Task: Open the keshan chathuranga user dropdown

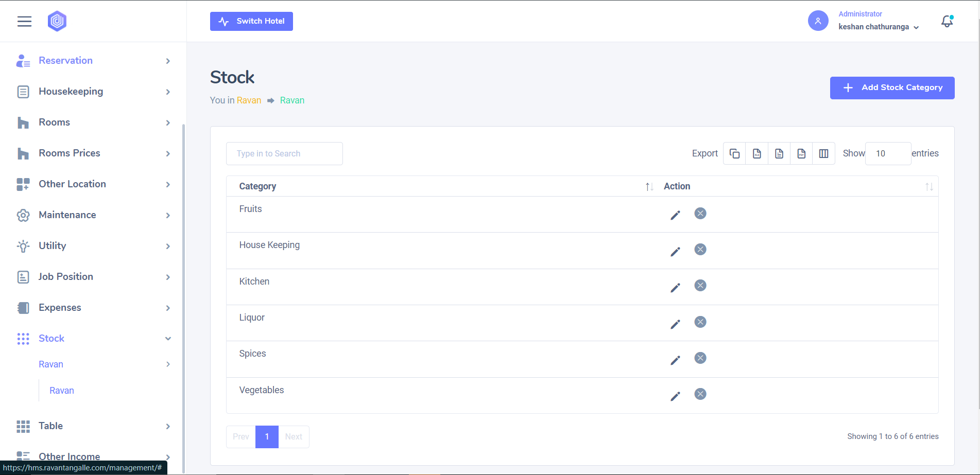Action: coord(878,27)
